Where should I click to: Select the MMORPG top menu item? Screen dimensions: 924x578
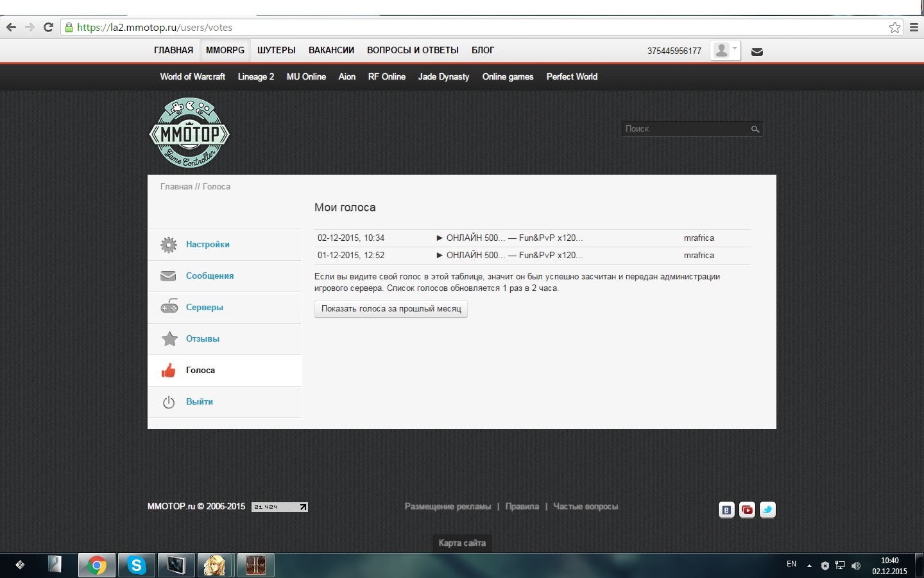[225, 50]
